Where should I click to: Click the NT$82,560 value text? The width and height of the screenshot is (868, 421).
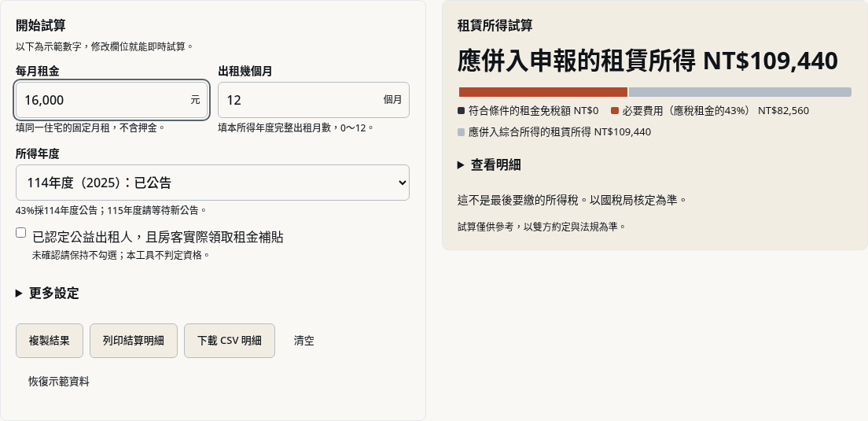click(783, 111)
